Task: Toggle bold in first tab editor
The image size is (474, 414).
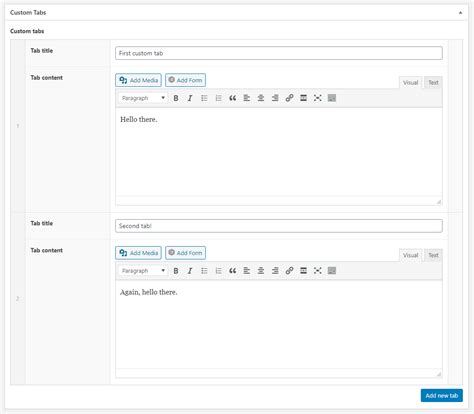Action: (x=176, y=98)
